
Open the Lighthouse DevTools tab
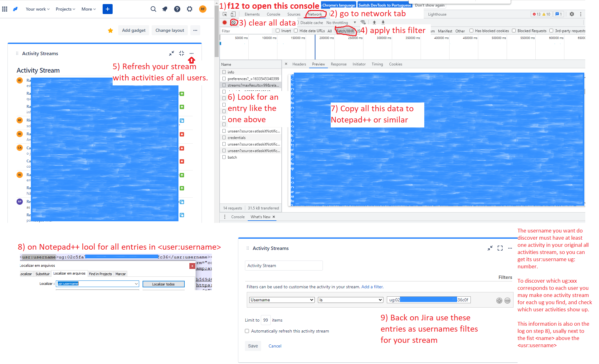pyautogui.click(x=437, y=14)
